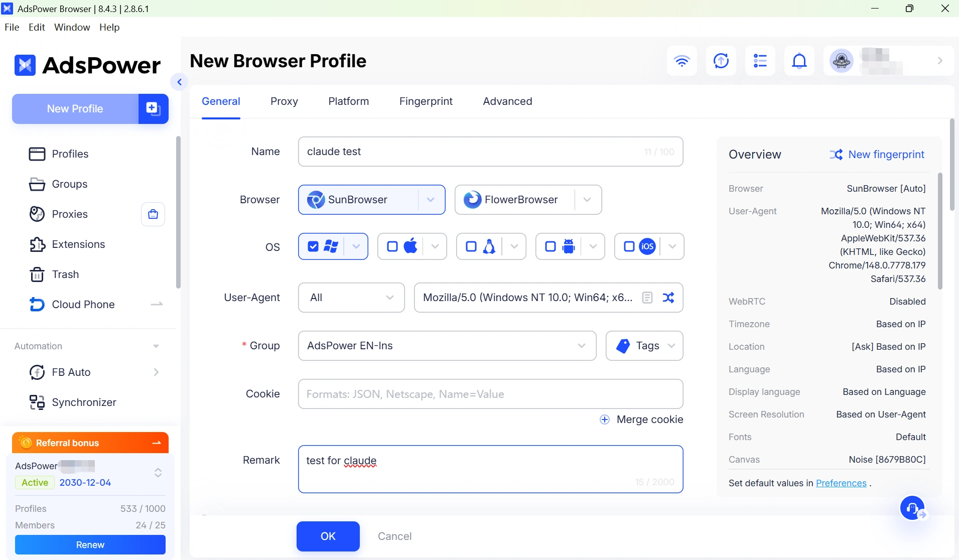Click into the Cookie input field
Image resolution: width=959 pixels, height=560 pixels.
click(x=491, y=394)
